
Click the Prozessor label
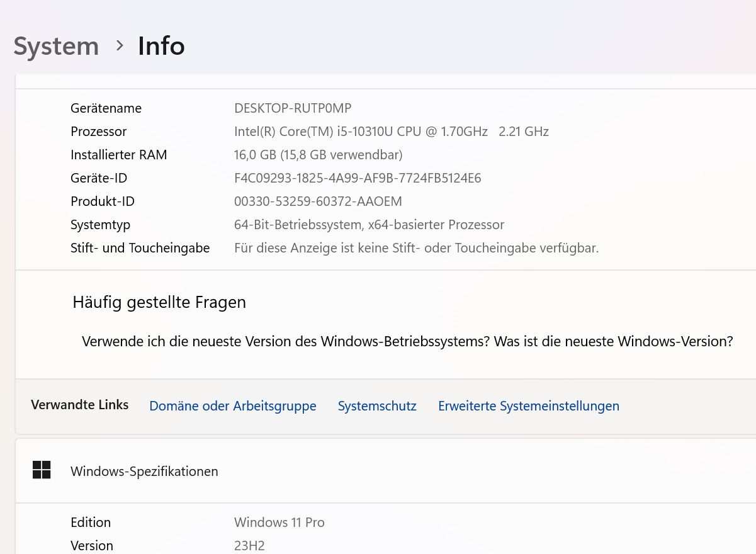pos(98,132)
